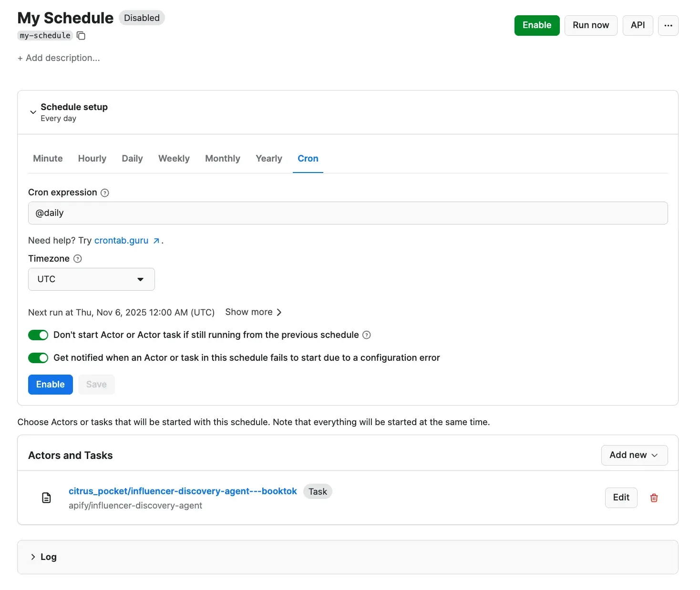The width and height of the screenshot is (700, 590).
Task: Toggle configuration error notification switch
Action: (38, 358)
